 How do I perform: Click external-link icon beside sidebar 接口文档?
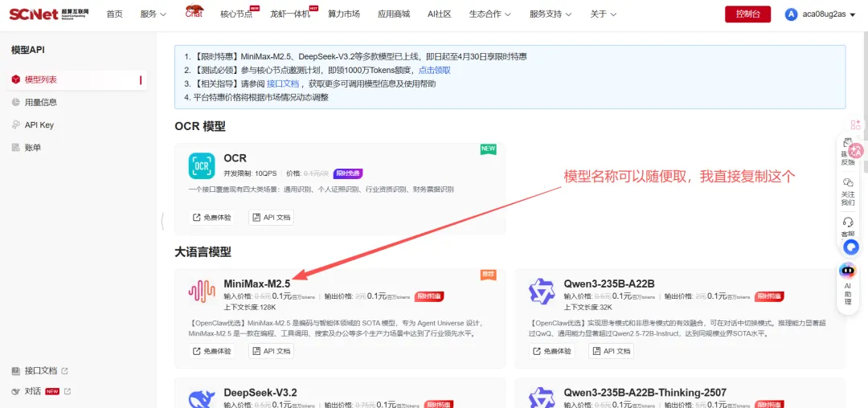pyautogui.click(x=65, y=370)
